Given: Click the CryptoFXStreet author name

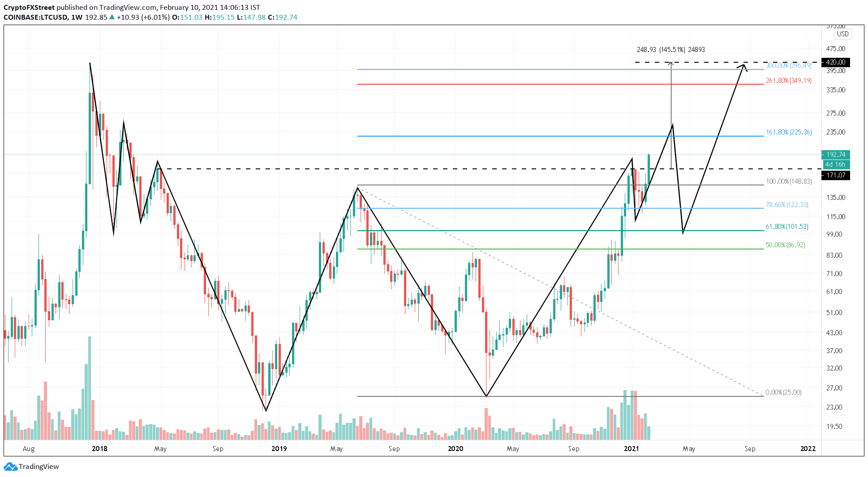Looking at the screenshot, I should (29, 8).
